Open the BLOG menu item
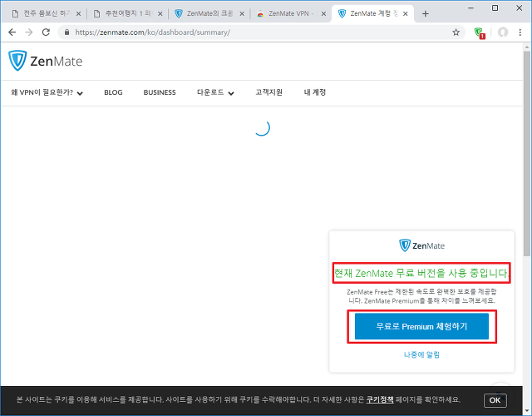The image size is (532, 416). (x=113, y=92)
